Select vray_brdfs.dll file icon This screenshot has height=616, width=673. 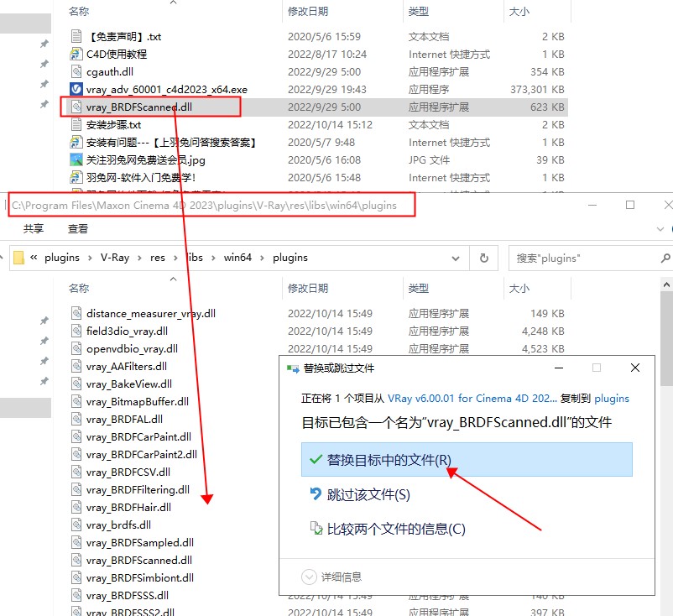(76, 525)
